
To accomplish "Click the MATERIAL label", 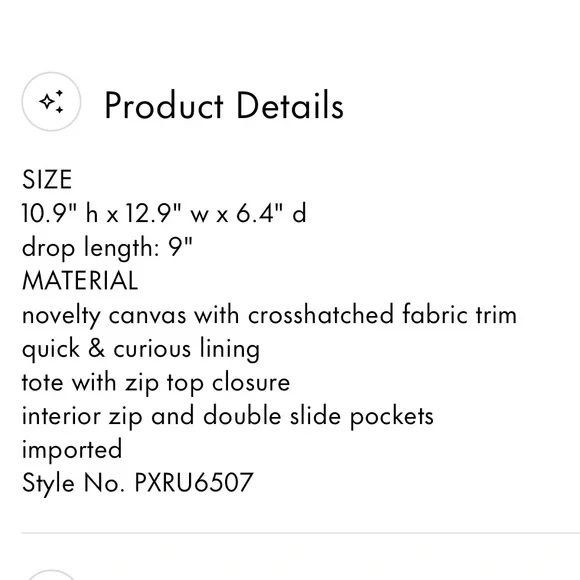I will click(x=80, y=280).
